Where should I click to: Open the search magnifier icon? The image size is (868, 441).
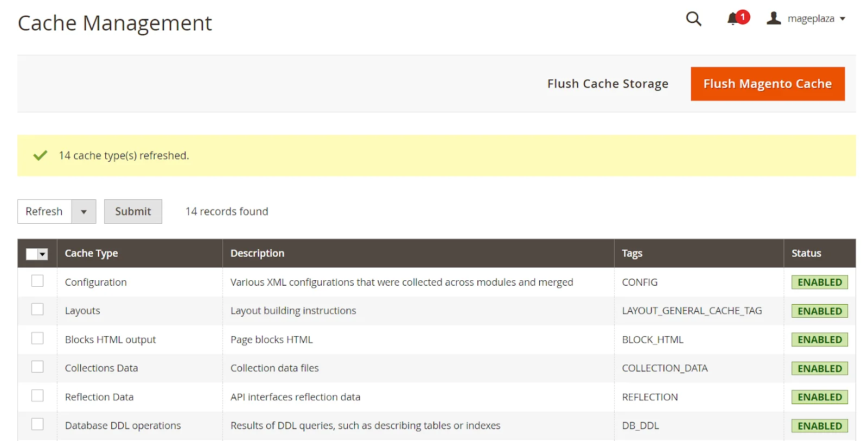[693, 19]
